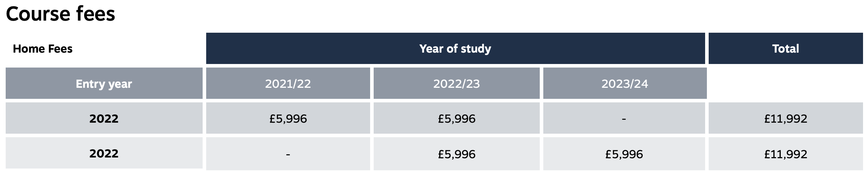Click empty cell below Total header
This screenshot has height=187, width=868.
786,83
